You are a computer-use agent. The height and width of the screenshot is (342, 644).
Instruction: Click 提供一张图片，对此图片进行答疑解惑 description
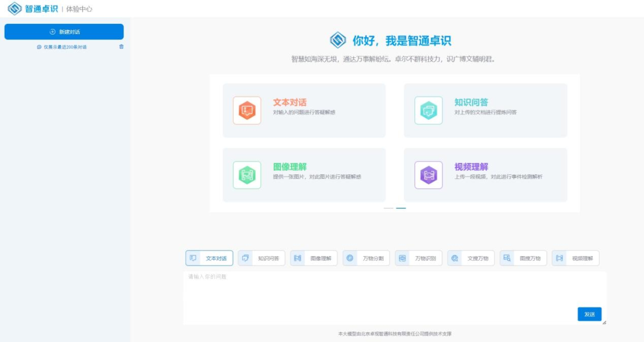pyautogui.click(x=317, y=177)
